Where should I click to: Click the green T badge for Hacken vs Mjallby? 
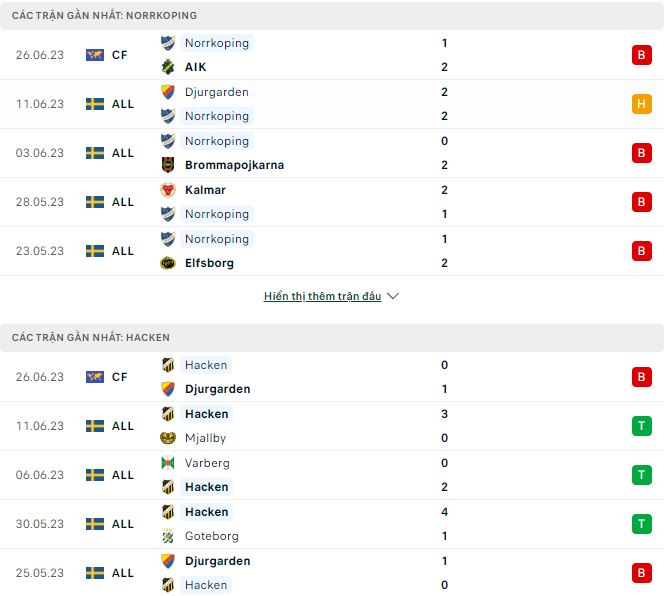click(x=640, y=426)
